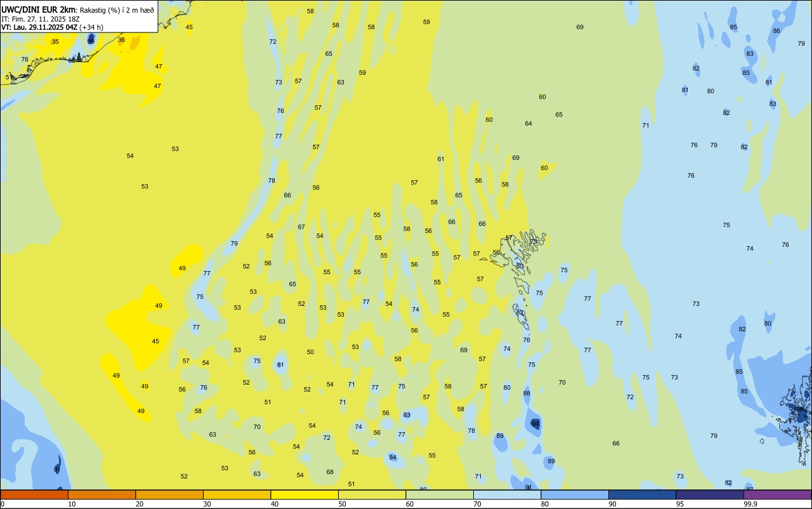This screenshot has height=509, width=812.
Task: Click the medium blue 80–90 legend swatch
Action: pos(575,494)
